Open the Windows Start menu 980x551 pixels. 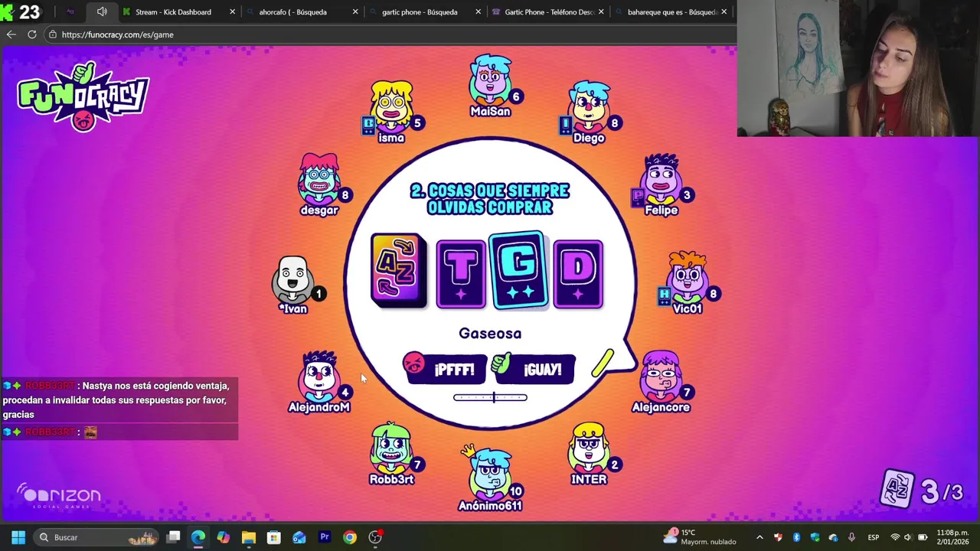(x=18, y=537)
